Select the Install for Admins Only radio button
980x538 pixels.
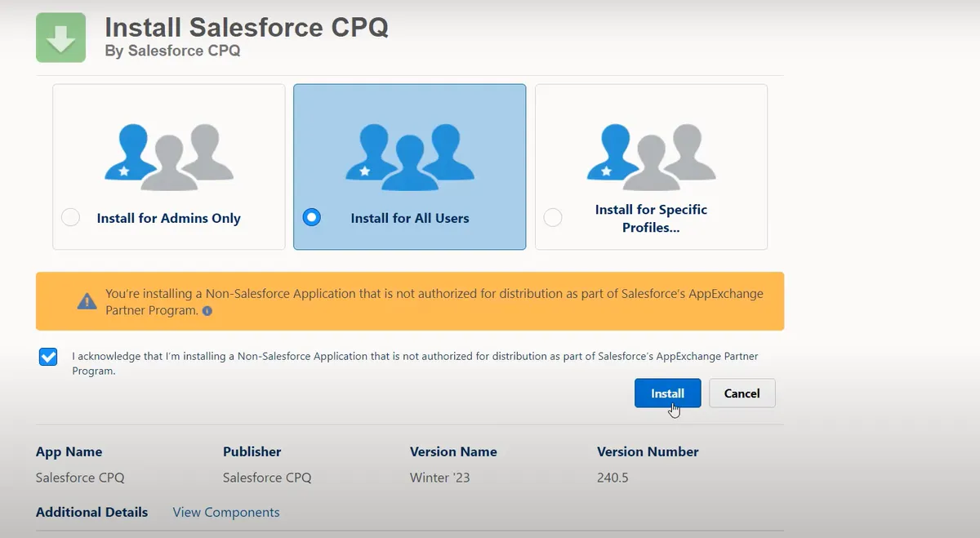click(71, 218)
